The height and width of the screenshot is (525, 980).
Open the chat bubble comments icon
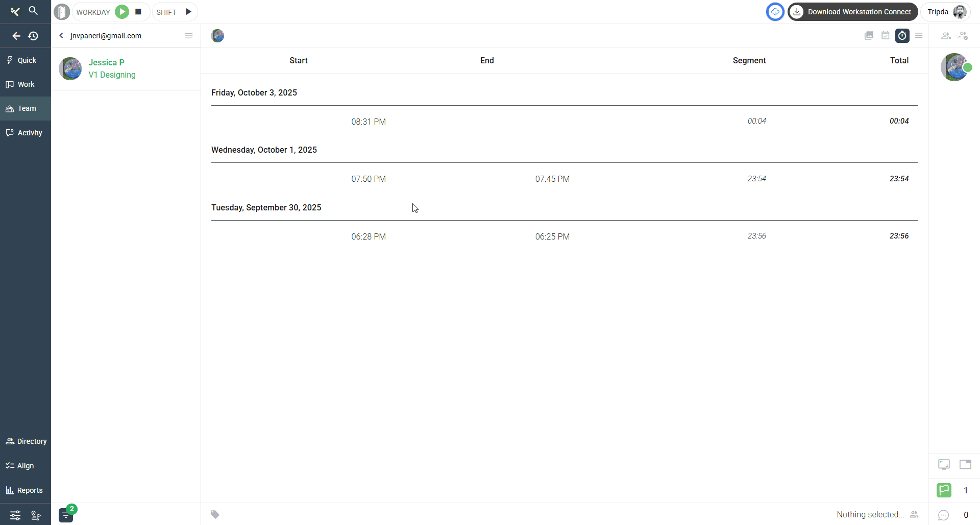point(944,515)
